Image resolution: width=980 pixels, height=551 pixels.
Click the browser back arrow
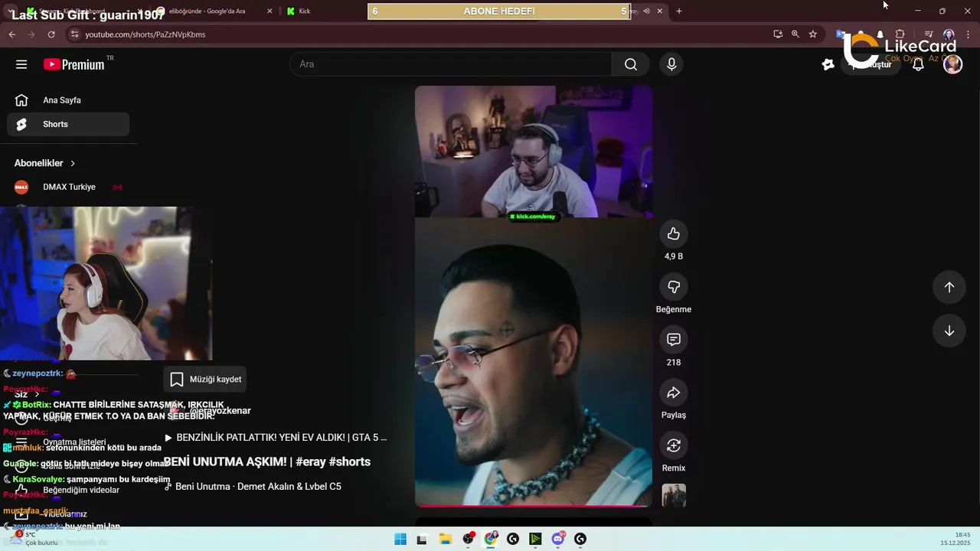[x=11, y=34]
